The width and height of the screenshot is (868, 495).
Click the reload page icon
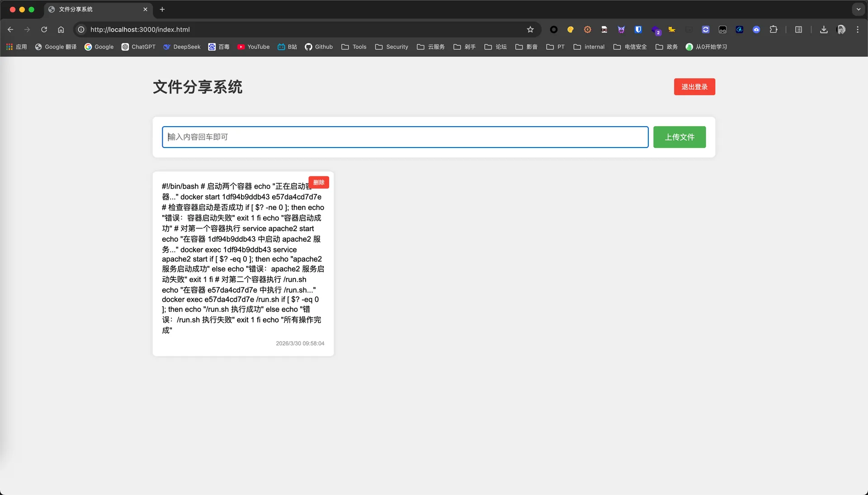click(44, 29)
